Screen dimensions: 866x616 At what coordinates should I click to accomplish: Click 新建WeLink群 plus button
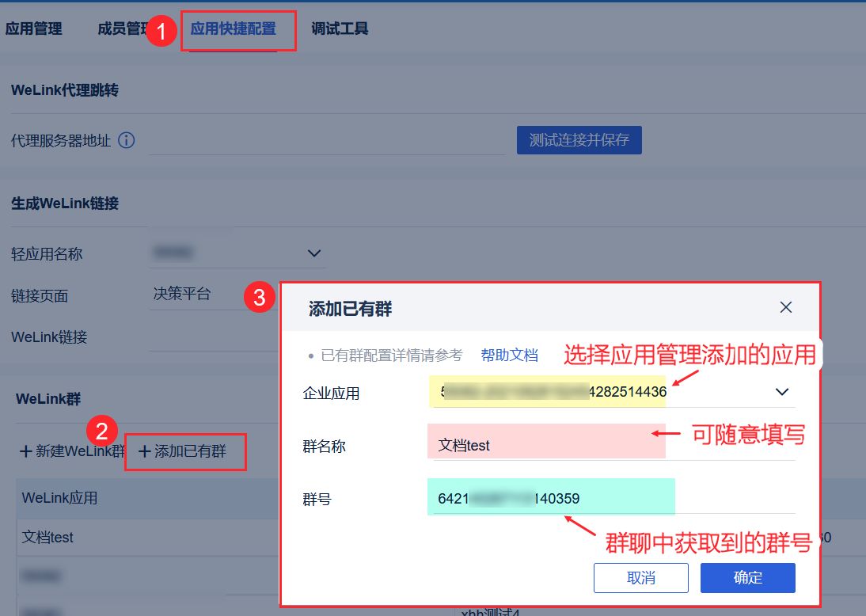(x=72, y=451)
